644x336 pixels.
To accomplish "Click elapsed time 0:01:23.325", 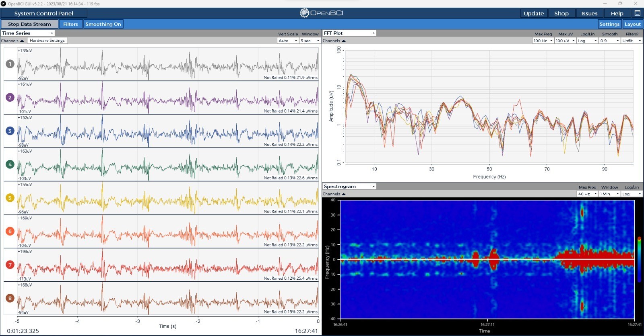I will [x=23, y=331].
